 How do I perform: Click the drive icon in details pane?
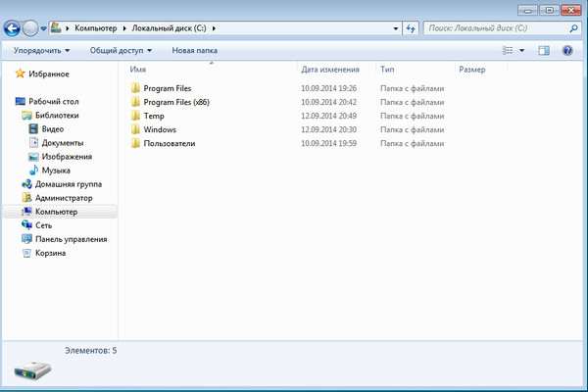[x=32, y=370]
